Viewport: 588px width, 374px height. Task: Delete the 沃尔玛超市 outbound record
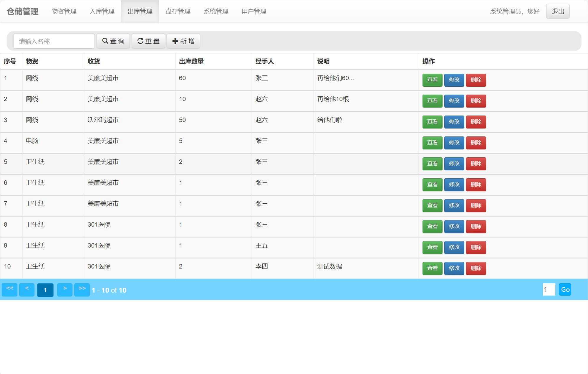click(x=476, y=122)
